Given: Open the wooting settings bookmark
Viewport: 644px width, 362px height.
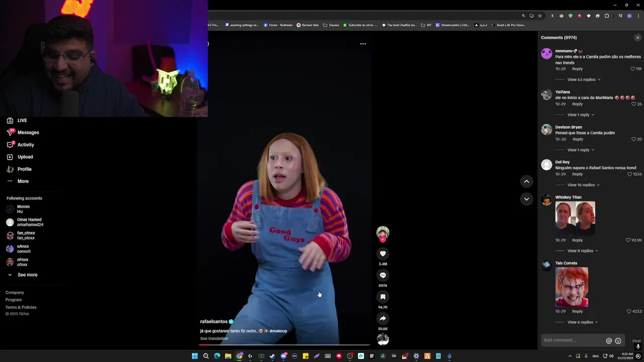Looking at the screenshot, I should coord(242,25).
